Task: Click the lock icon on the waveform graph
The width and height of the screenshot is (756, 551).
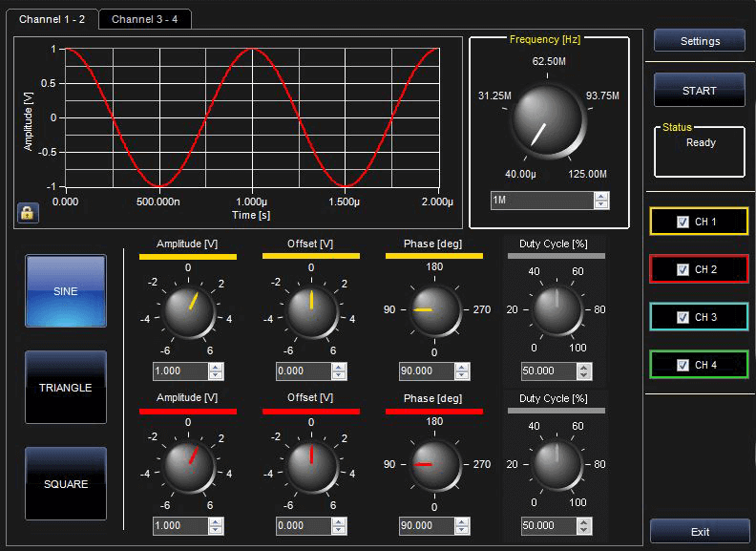Action: (x=27, y=212)
